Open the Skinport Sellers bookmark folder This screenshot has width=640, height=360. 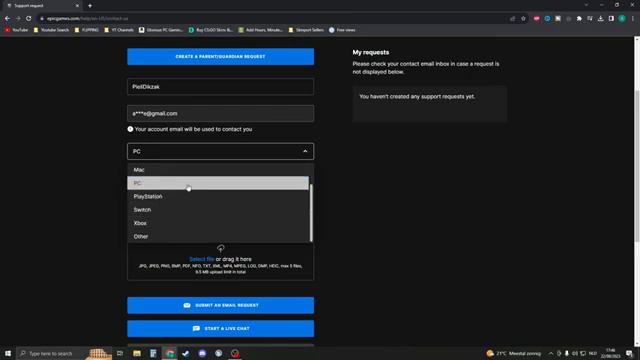click(306, 30)
